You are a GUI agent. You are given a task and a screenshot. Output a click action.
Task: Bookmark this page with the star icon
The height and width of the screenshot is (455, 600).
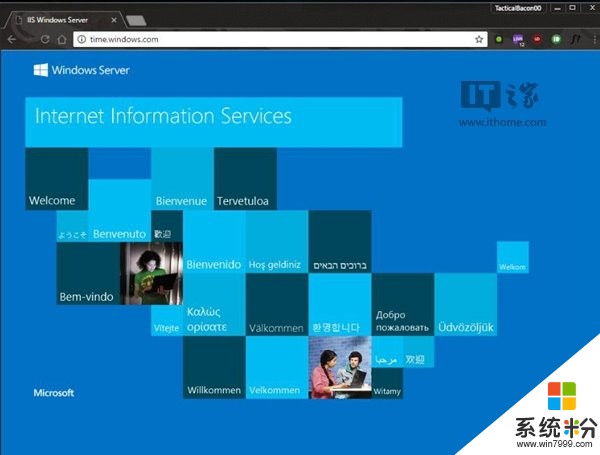pyautogui.click(x=479, y=39)
